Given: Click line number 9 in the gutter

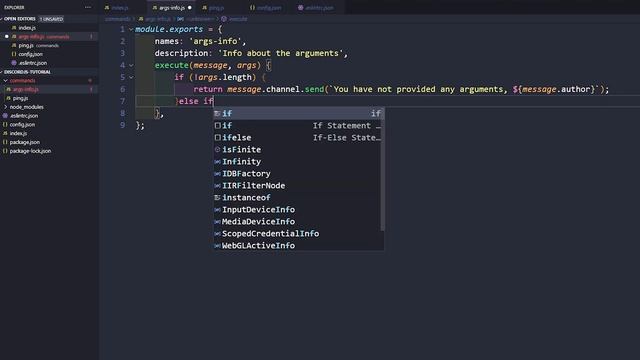Looking at the screenshot, I should click(x=123, y=125).
